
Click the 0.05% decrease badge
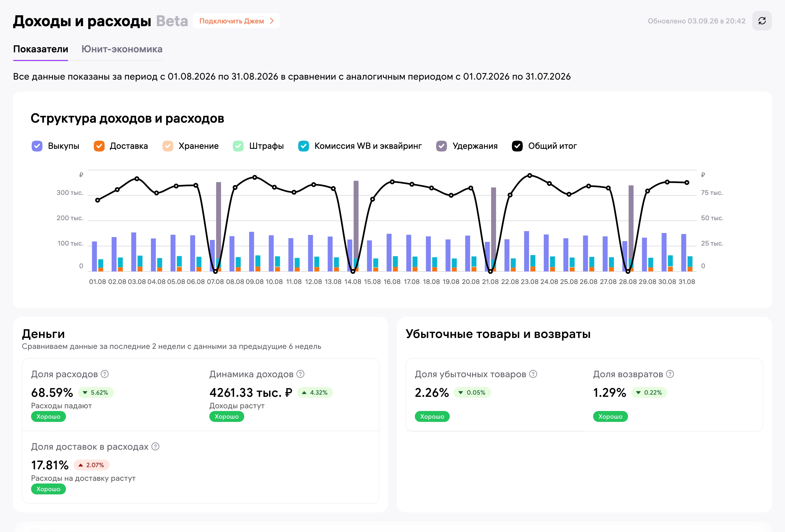[x=472, y=392]
